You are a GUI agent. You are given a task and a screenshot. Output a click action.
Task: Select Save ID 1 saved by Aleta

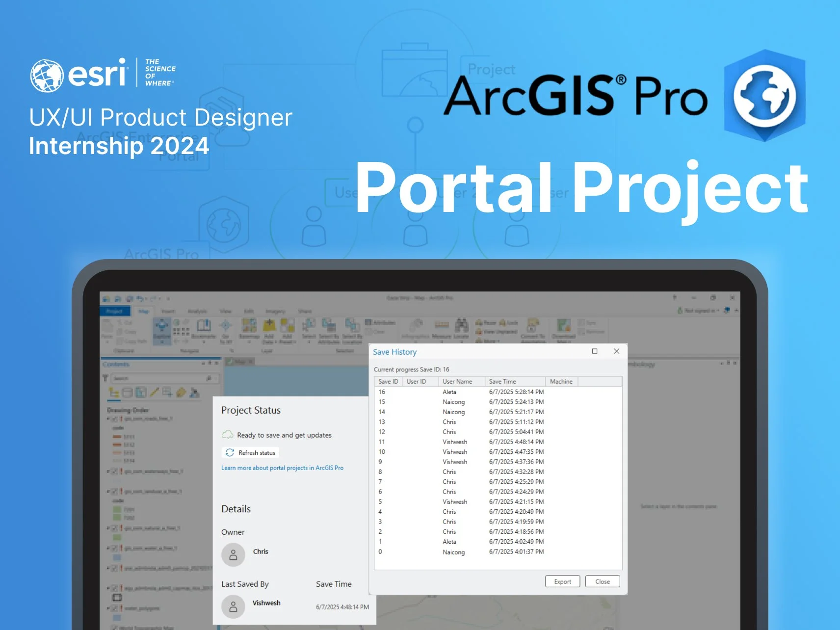click(498, 542)
